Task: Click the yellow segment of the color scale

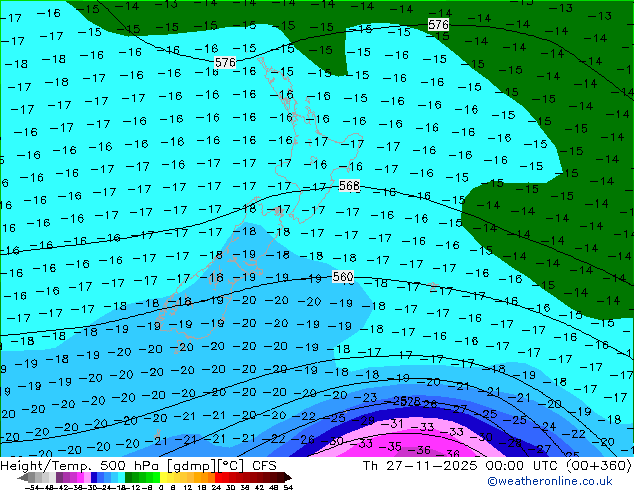Action: tap(163, 477)
